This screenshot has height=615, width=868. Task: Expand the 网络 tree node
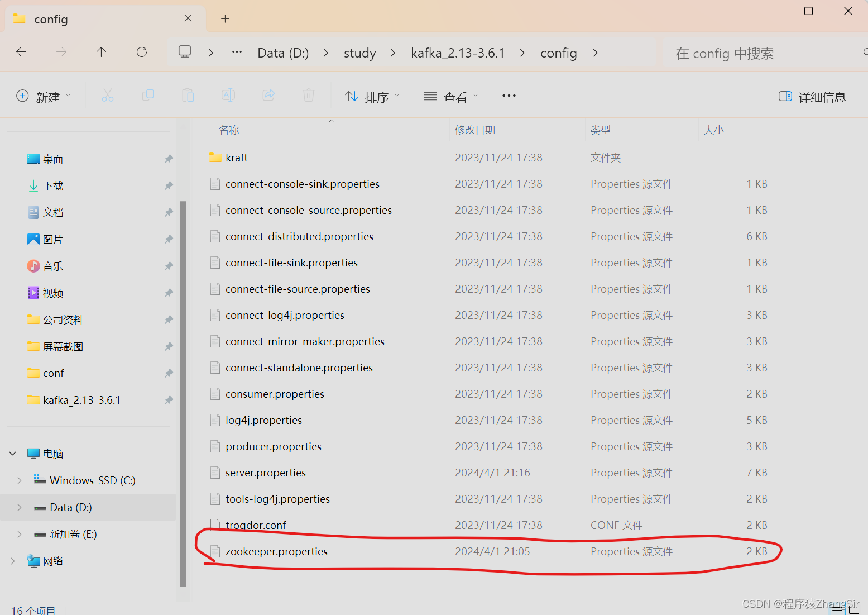(x=13, y=561)
